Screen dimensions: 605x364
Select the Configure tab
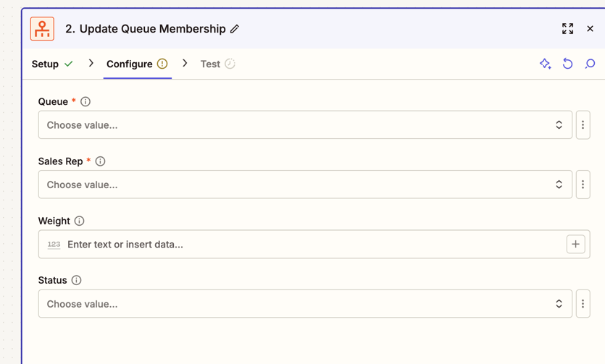[138, 64]
